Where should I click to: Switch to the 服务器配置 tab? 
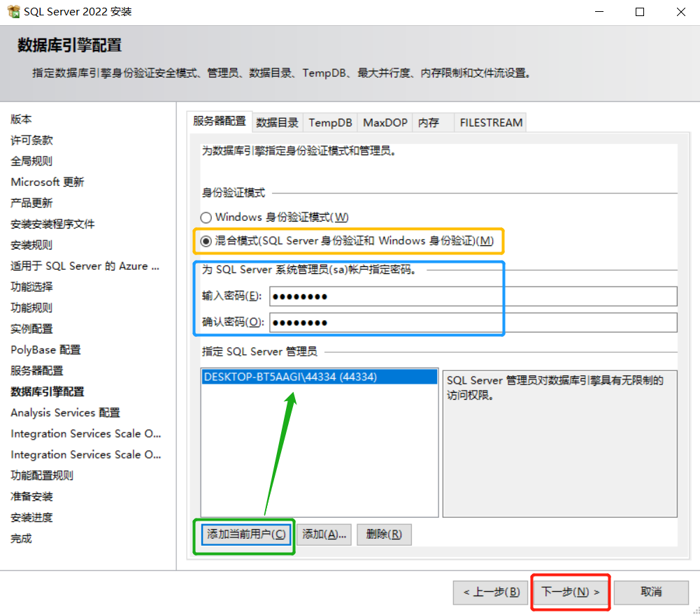(219, 122)
